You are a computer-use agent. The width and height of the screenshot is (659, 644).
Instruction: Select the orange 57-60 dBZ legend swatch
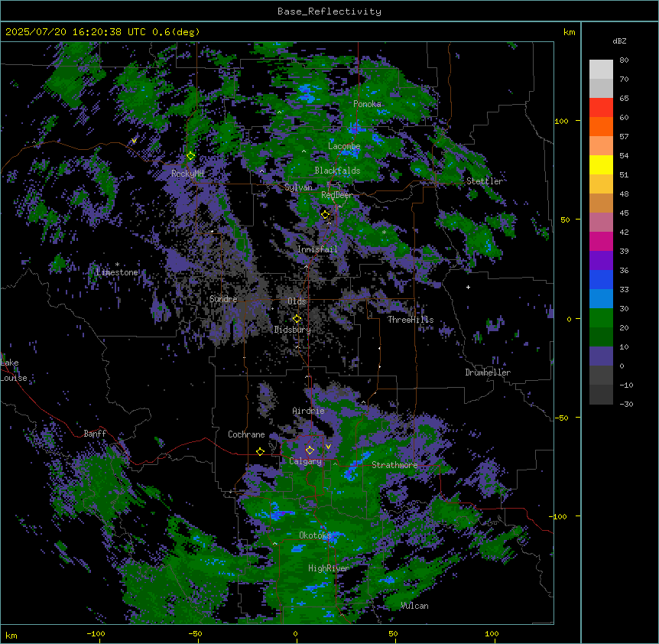tap(601, 126)
